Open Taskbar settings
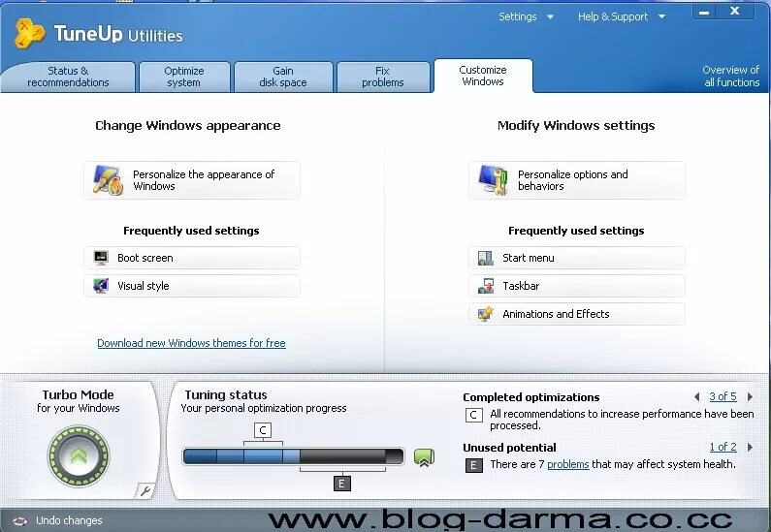Screen dimensions: 771x532 pos(576,286)
